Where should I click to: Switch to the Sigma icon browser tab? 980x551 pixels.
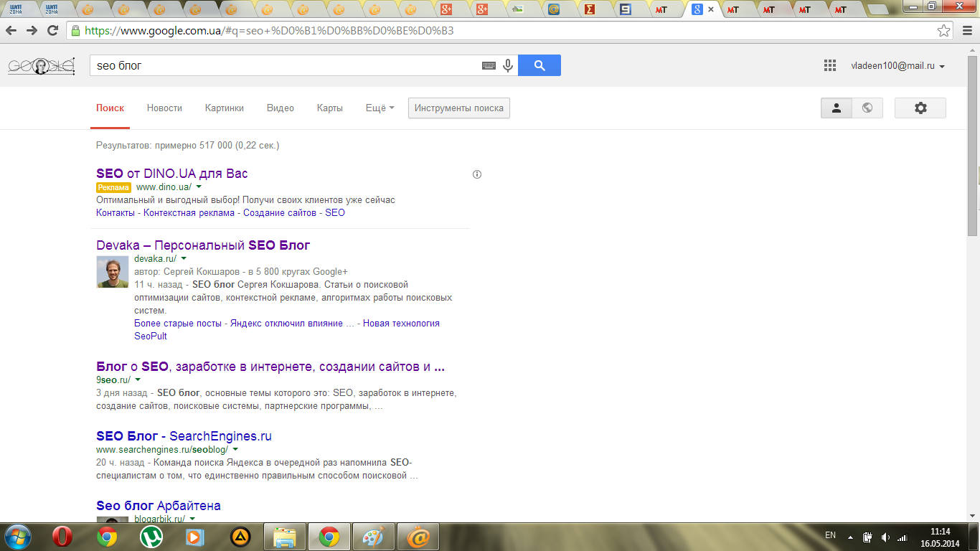coord(590,9)
